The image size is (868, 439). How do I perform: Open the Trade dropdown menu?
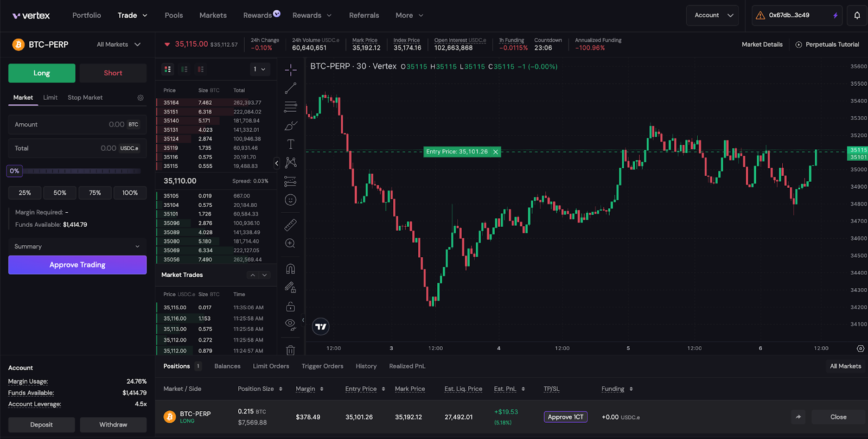132,15
